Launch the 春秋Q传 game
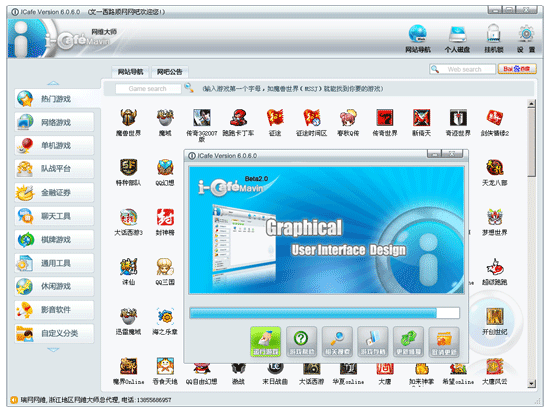Image resolution: width=550 pixels, height=411 pixels. [x=348, y=117]
